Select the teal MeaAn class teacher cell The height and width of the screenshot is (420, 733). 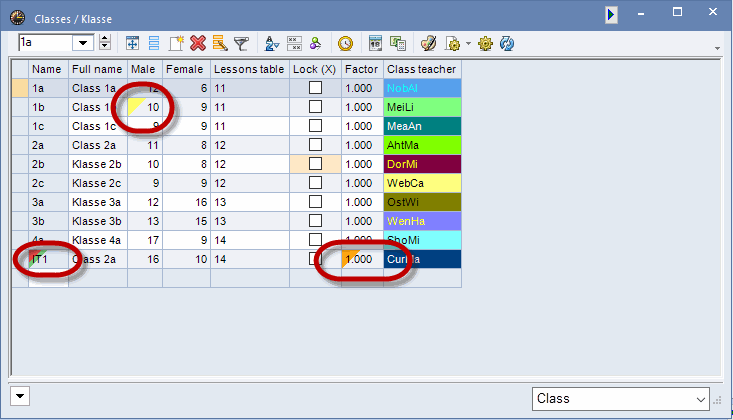(423, 126)
